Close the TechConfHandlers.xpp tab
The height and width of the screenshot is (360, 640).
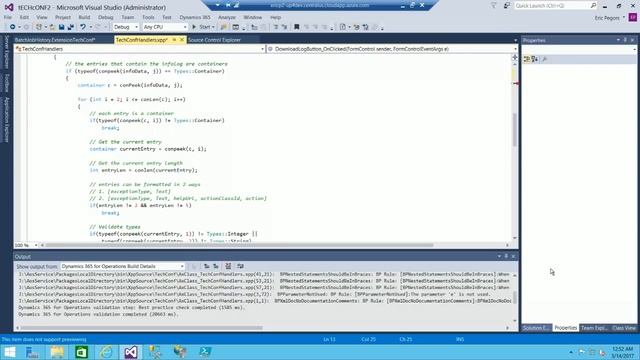point(182,40)
